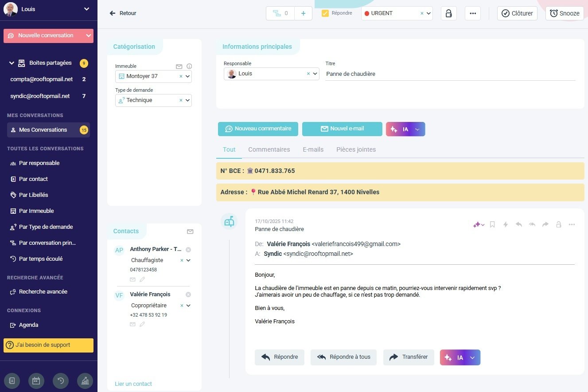
Task: Open the Responsable Louis dropdown
Action: pos(315,74)
